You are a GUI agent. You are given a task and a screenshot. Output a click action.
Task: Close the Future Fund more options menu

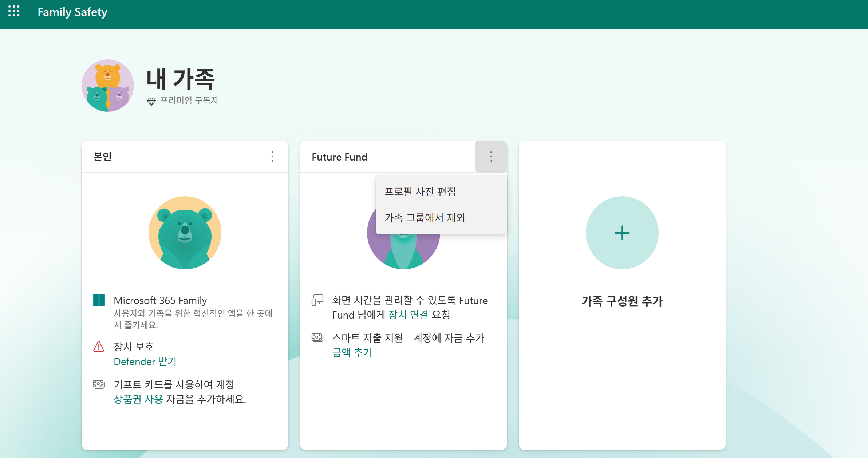pyautogui.click(x=491, y=157)
